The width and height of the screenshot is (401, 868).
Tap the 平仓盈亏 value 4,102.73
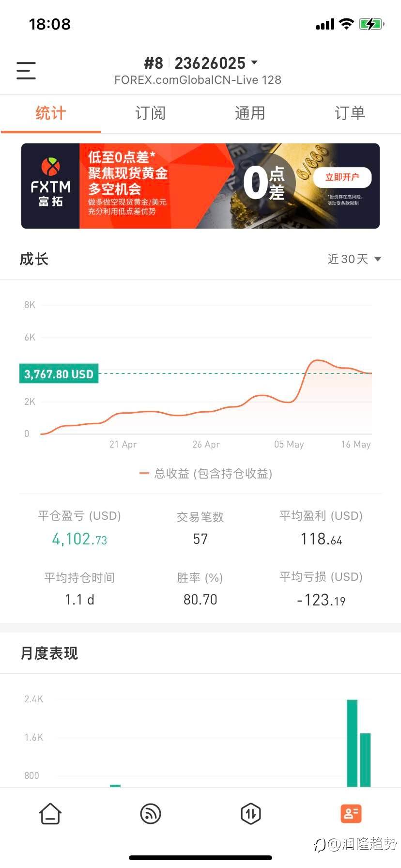coord(79,539)
